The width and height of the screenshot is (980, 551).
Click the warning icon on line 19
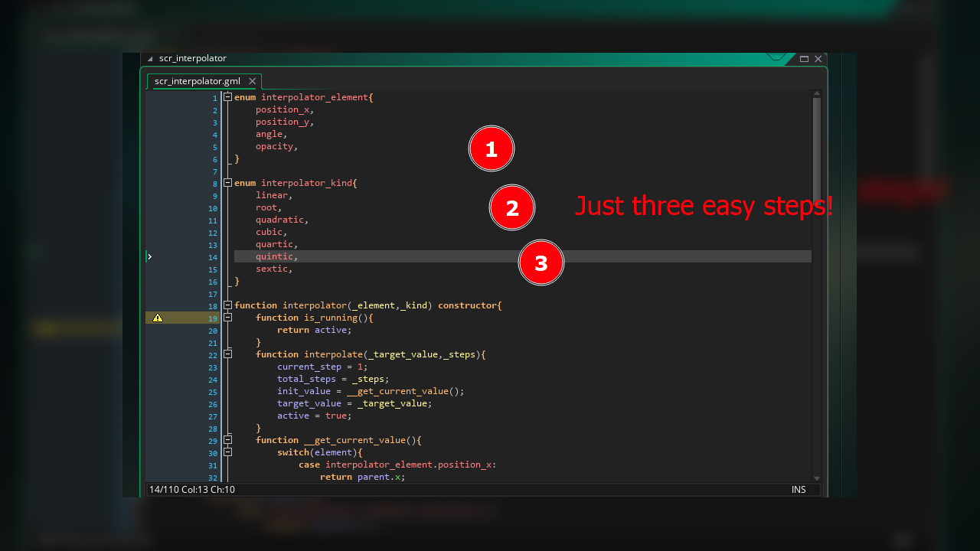158,318
